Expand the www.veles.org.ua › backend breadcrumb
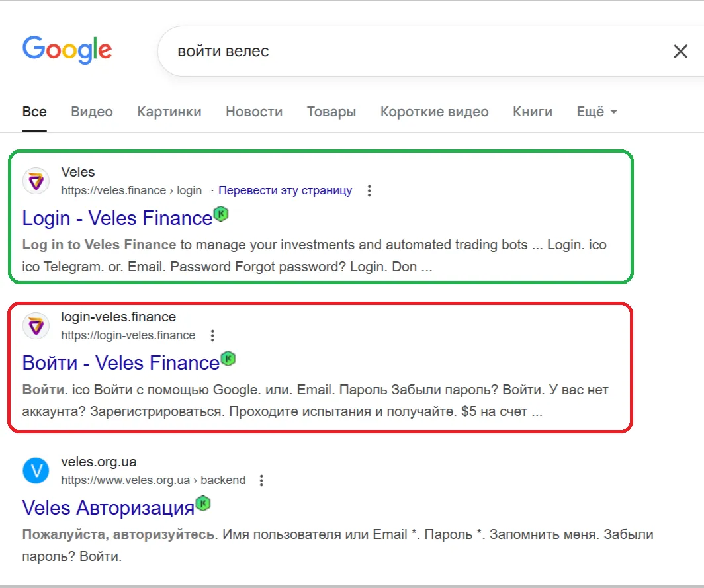The image size is (704, 588). tap(154, 480)
